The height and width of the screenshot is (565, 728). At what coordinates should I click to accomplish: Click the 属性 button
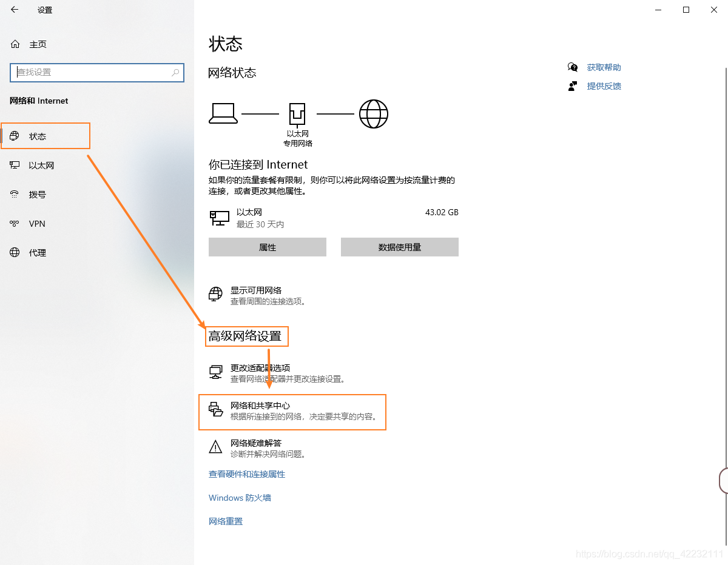pos(268,247)
